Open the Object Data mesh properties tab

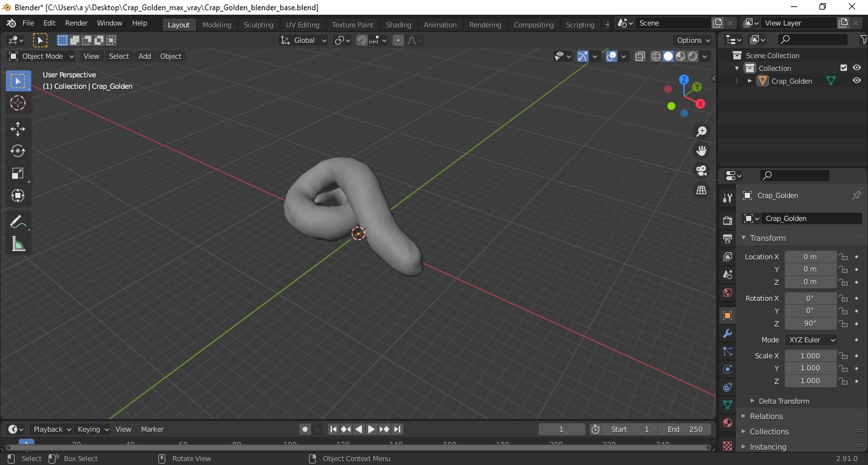click(x=727, y=405)
